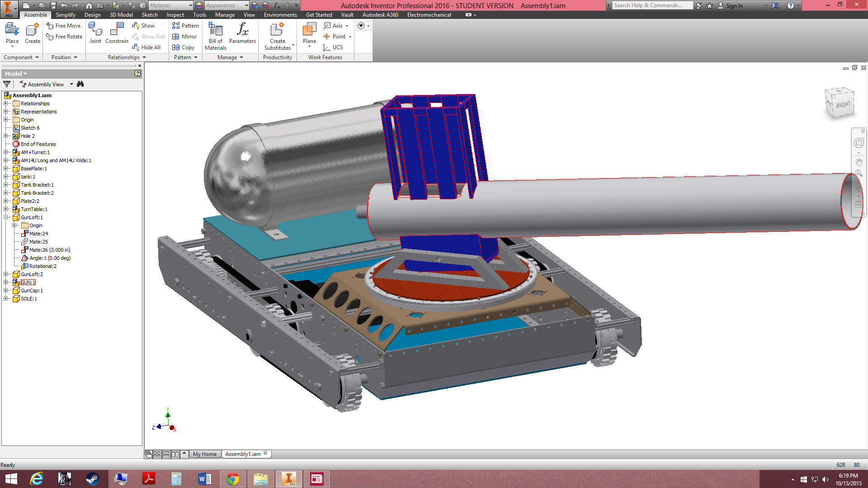The width and height of the screenshot is (868, 488).
Task: Click the Appearance color sphere icon
Action: [199, 5]
